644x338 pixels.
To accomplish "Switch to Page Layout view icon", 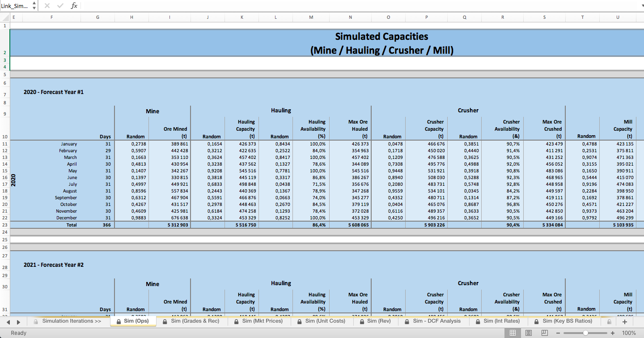I will tap(529, 333).
